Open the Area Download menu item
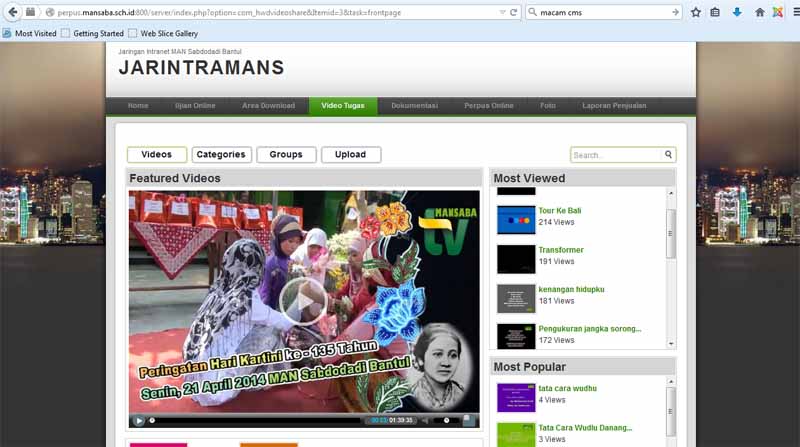Screen dimensions: 800x447 coord(268,106)
